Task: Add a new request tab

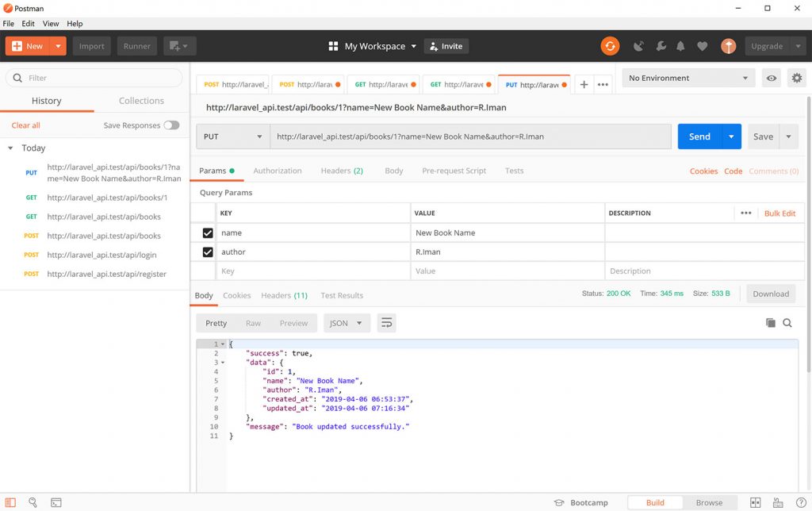Action: (x=584, y=84)
